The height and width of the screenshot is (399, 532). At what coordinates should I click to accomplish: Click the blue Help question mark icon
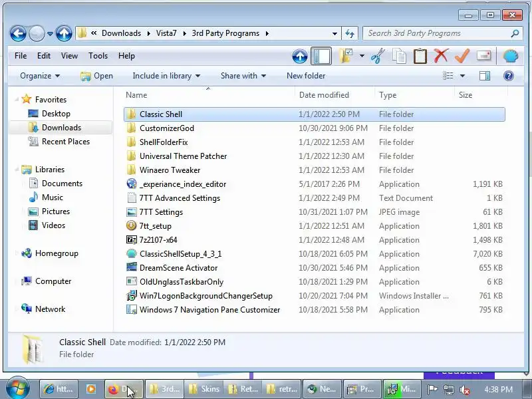[x=508, y=76]
